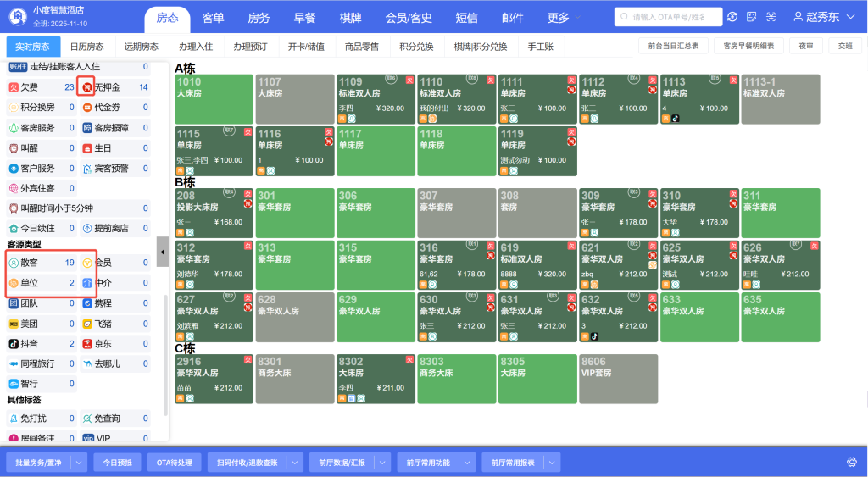The image size is (868, 477).
Task: Click the 美团 logo icon
Action: pyautogui.click(x=14, y=324)
